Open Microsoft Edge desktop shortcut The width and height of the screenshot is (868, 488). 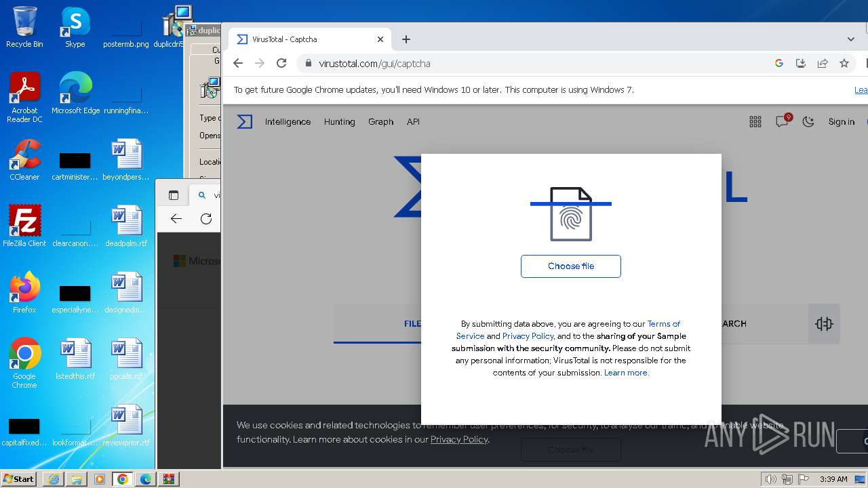pos(75,94)
